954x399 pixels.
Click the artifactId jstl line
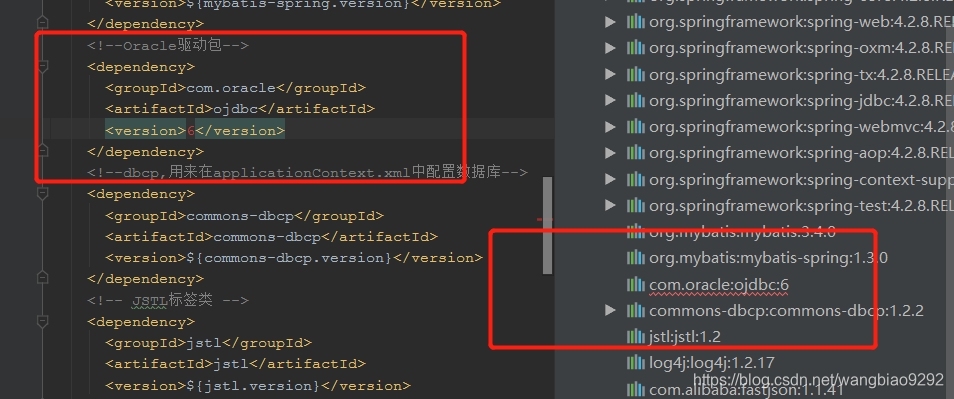click(x=235, y=364)
